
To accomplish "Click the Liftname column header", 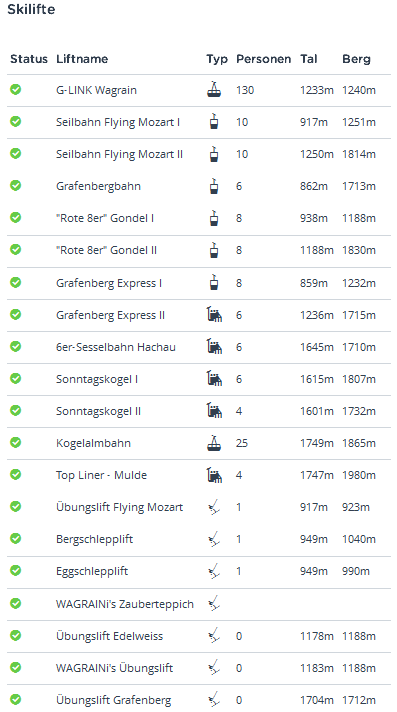I will point(82,59).
